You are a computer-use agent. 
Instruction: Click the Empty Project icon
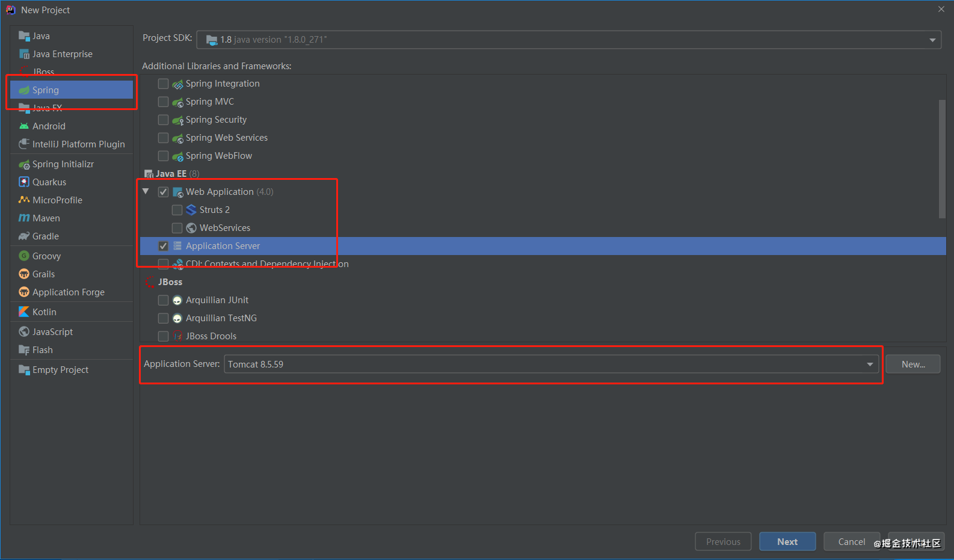24,369
